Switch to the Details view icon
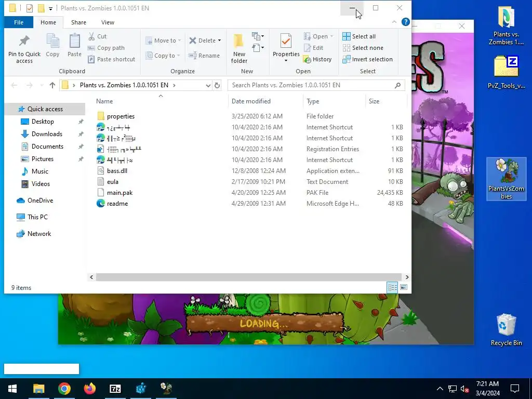The image size is (532, 399). click(393, 287)
